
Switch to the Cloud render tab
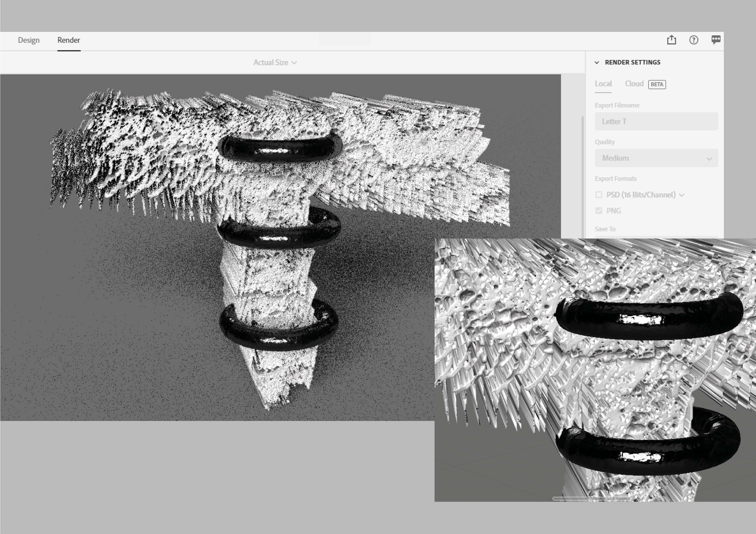pyautogui.click(x=634, y=84)
